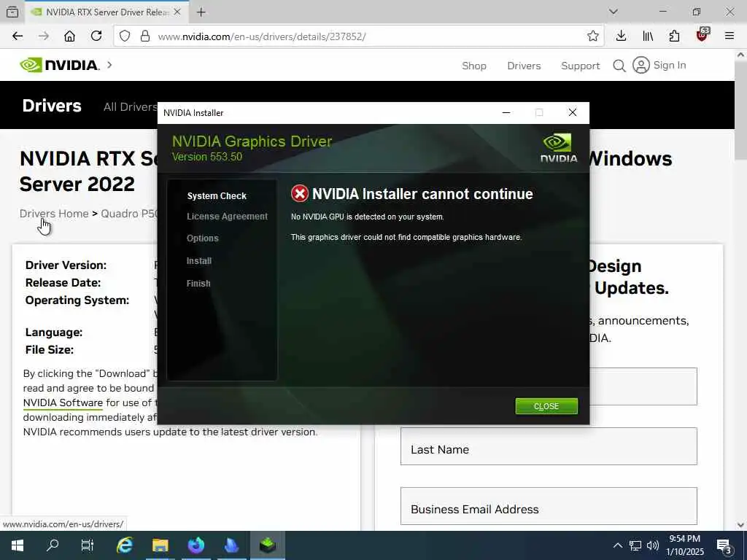This screenshot has height=560, width=747.
Task: Open Shop in NVIDIA site header
Action: 474,66
